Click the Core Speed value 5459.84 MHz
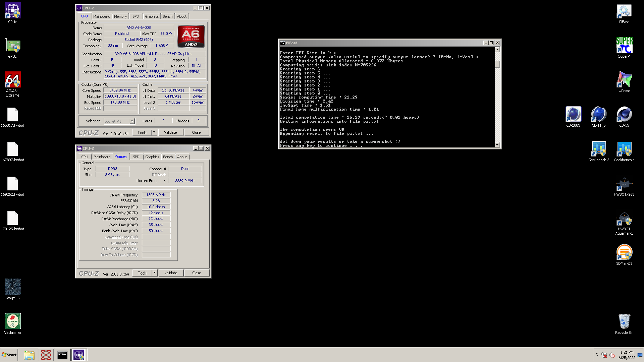The height and width of the screenshot is (362, 644). click(x=120, y=90)
